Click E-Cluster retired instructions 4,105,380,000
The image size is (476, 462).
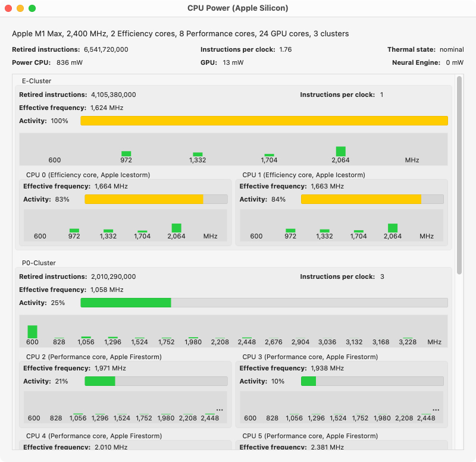click(x=114, y=95)
